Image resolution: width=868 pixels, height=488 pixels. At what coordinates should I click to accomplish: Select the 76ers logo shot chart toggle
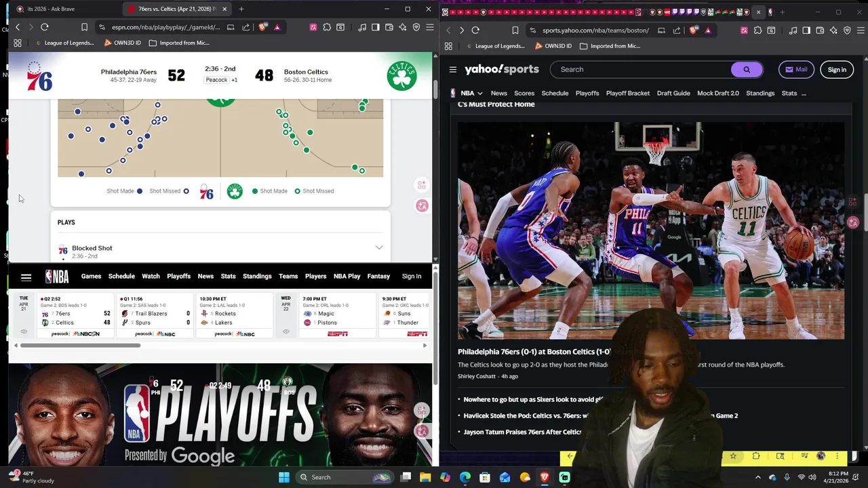[x=207, y=192]
